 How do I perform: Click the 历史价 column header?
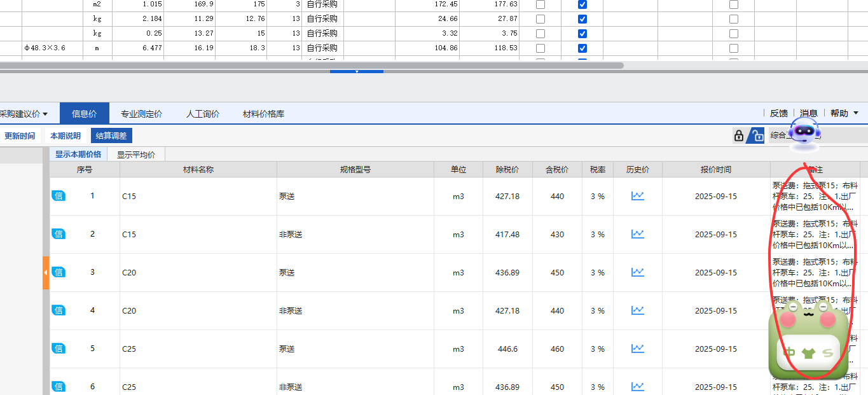[x=638, y=169]
